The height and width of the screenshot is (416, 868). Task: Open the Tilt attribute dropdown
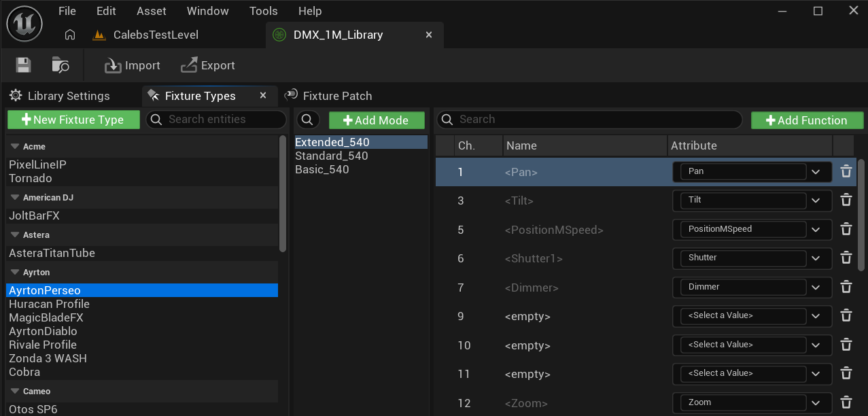752,200
